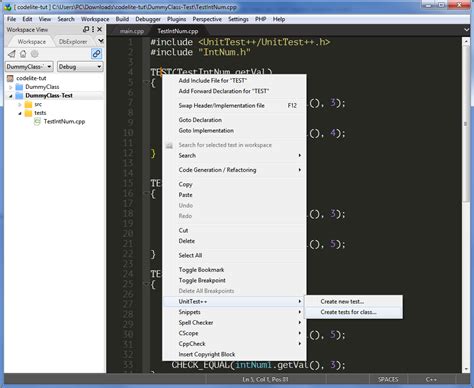Open the three-dot options in Workspace View header

point(93,29)
